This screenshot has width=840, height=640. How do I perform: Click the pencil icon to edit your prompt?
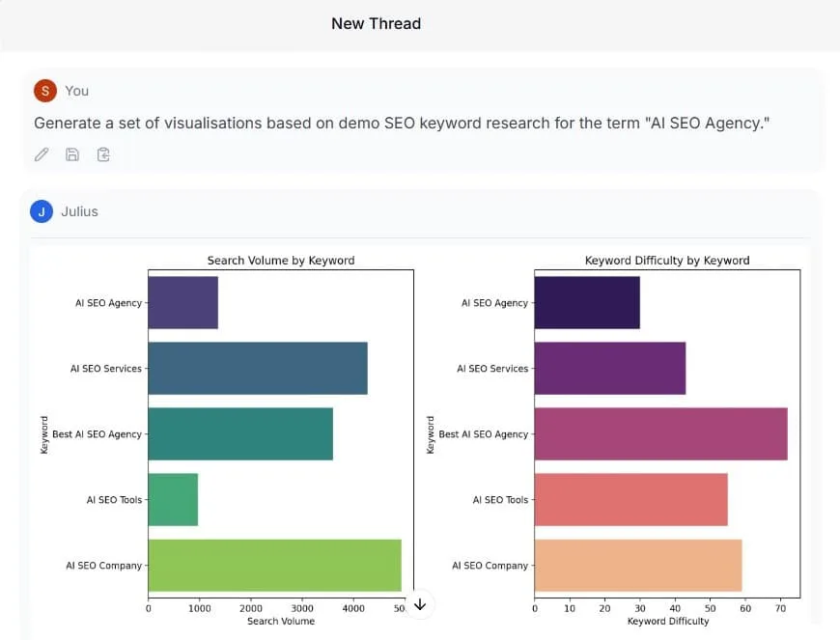click(41, 153)
